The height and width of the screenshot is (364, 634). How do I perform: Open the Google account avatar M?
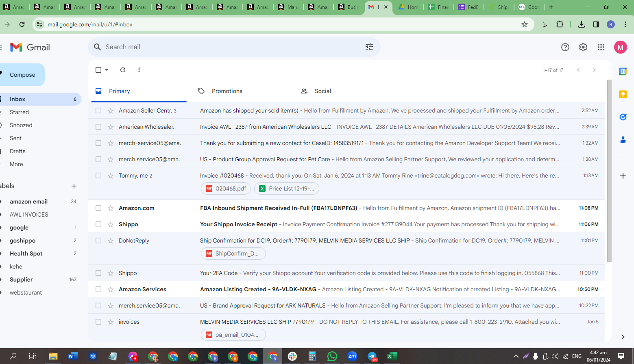coord(621,47)
